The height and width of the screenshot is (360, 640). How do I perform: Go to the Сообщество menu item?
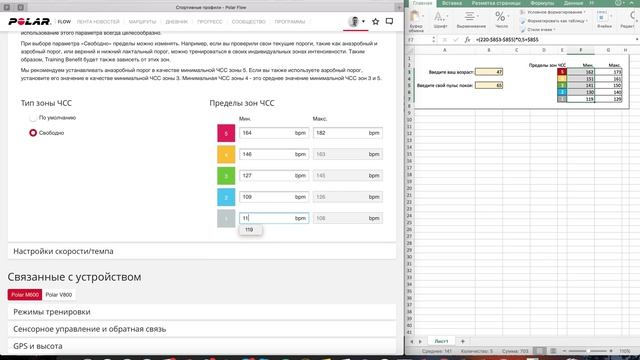[249, 22]
